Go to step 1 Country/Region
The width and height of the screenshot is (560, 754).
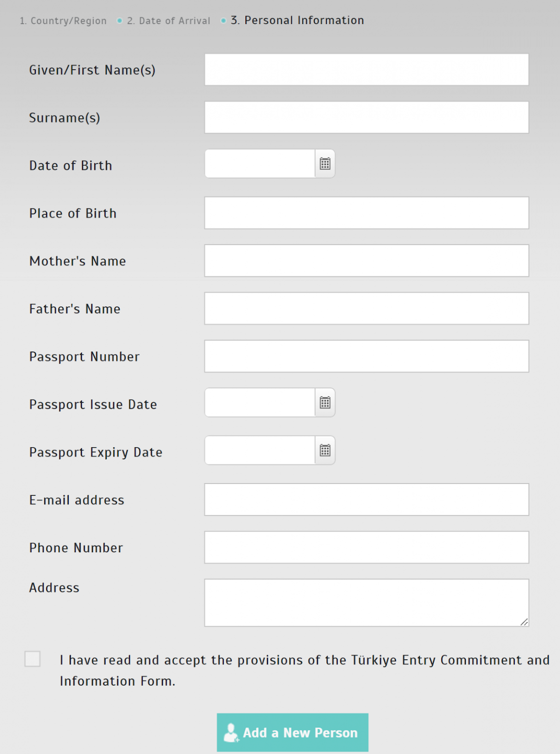[63, 21]
